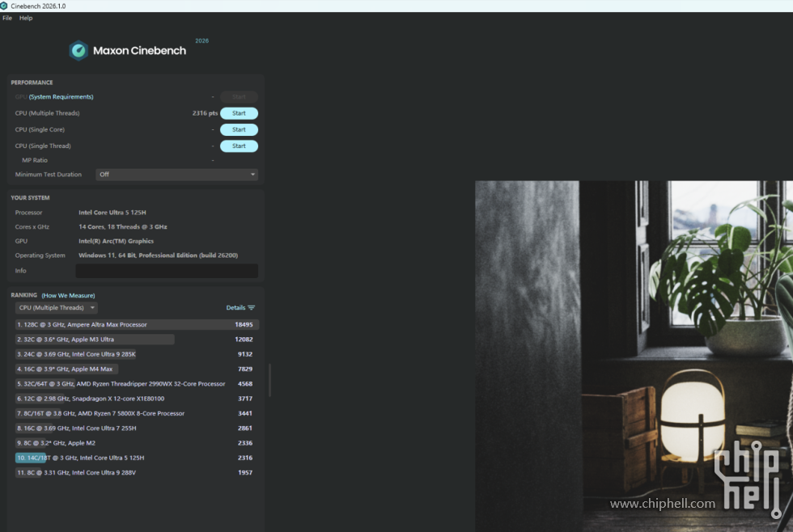Start the CPU (Multiple Threads) benchmark

239,113
